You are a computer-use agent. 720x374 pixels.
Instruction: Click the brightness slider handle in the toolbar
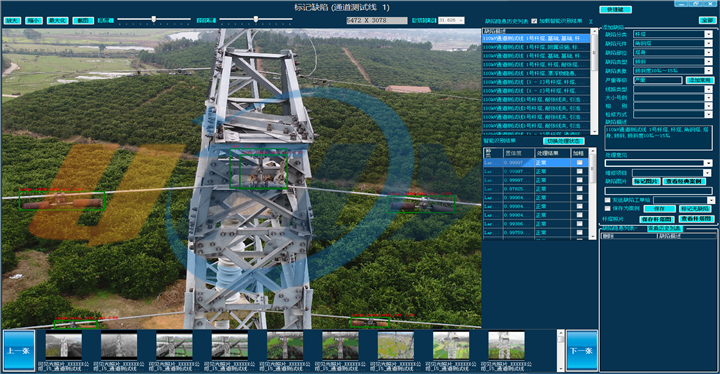point(154,19)
